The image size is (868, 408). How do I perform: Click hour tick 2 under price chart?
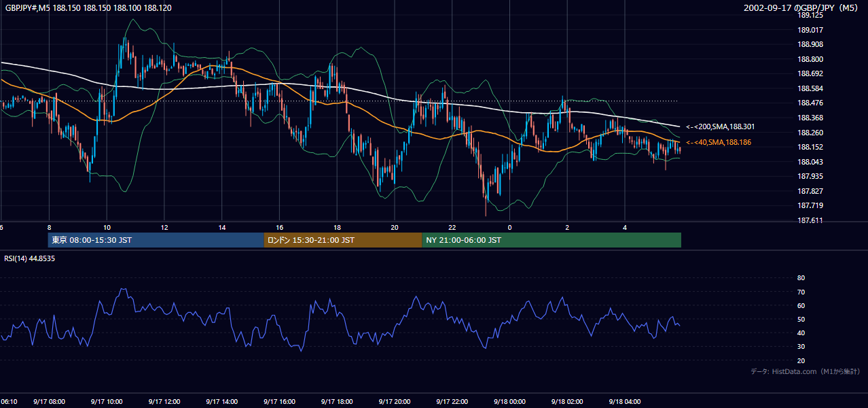click(567, 227)
